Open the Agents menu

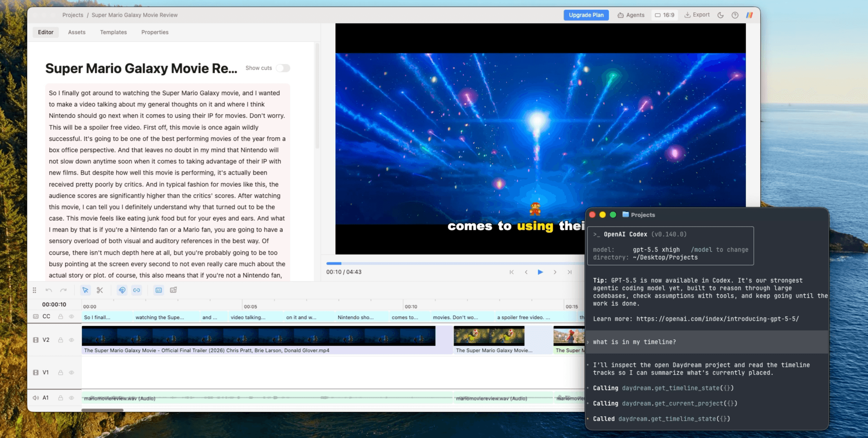pos(631,15)
